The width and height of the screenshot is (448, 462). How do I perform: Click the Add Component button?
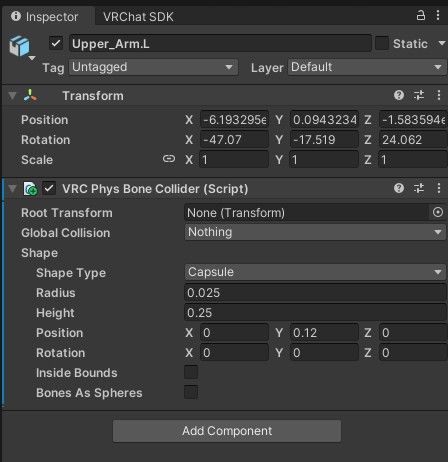click(227, 431)
